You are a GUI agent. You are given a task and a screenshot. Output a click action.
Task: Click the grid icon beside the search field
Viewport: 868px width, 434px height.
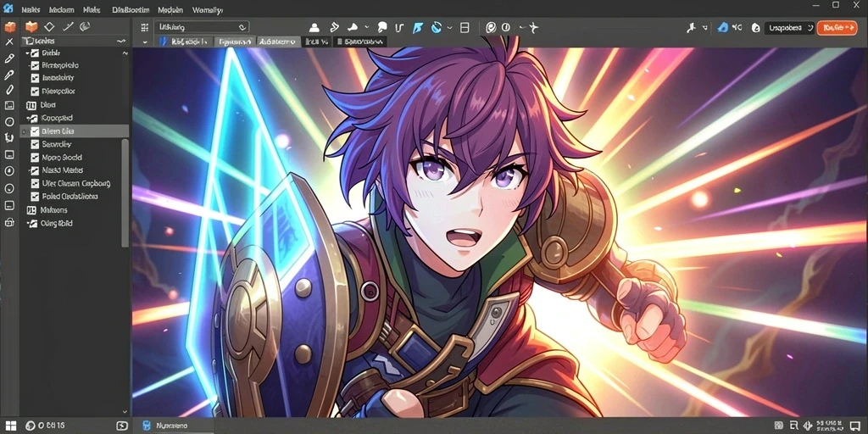pyautogui.click(x=144, y=27)
